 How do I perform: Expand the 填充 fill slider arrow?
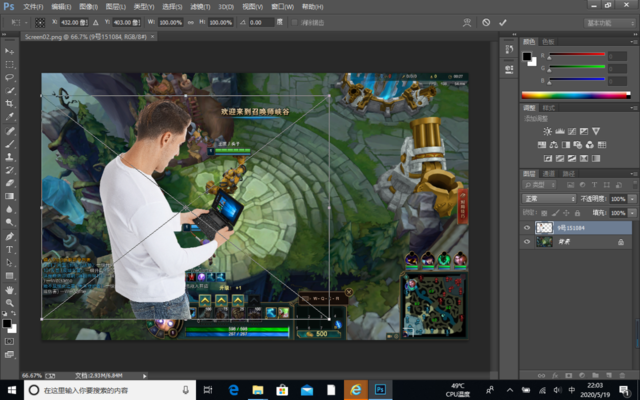tap(632, 213)
